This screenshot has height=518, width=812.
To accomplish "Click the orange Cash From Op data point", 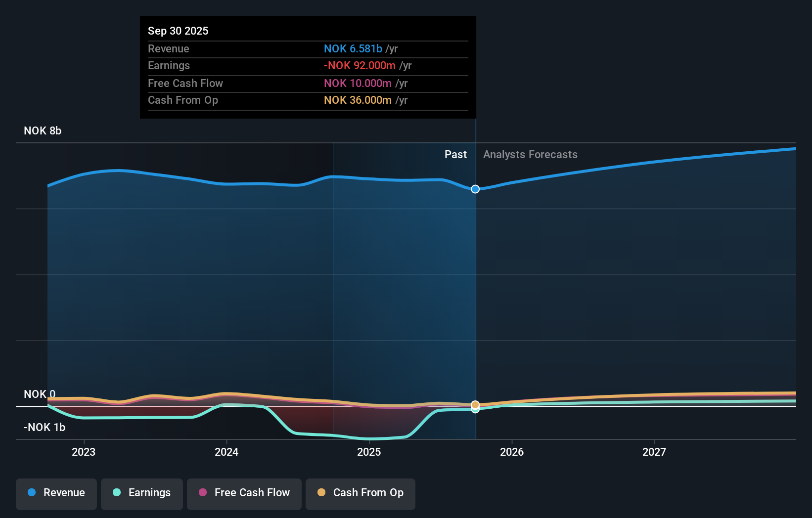I will tap(475, 405).
